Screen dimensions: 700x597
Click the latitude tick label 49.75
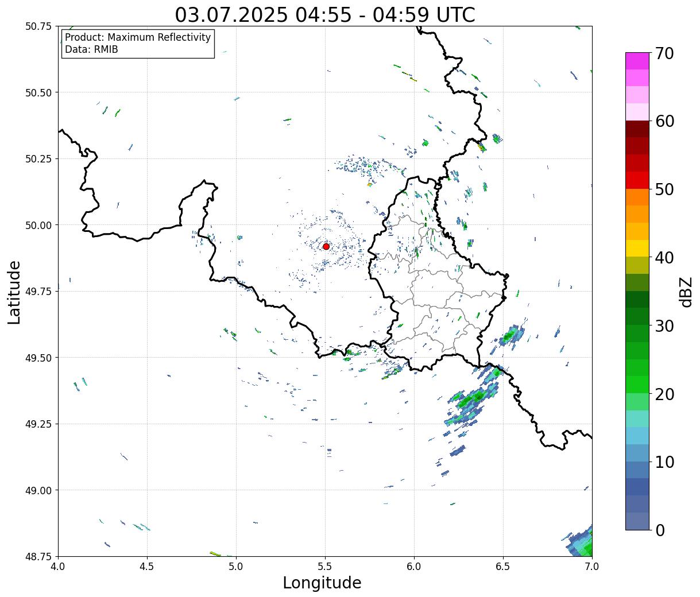coord(38,292)
